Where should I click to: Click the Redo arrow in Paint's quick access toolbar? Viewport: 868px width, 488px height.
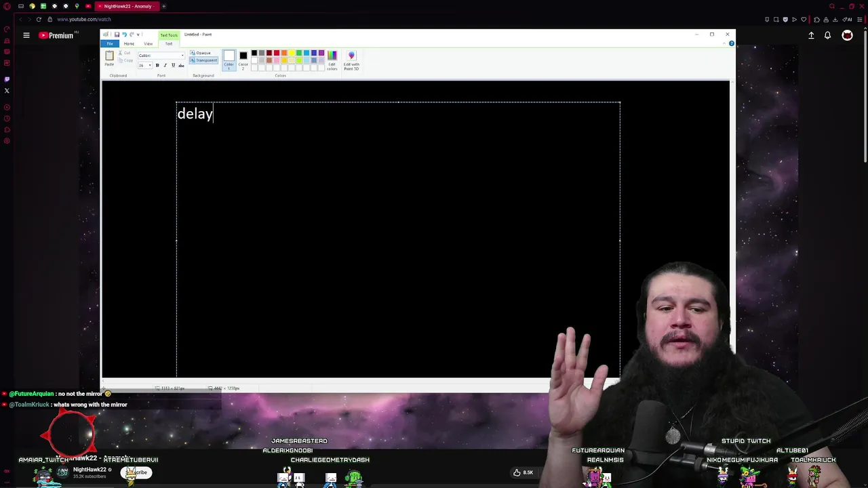point(132,35)
